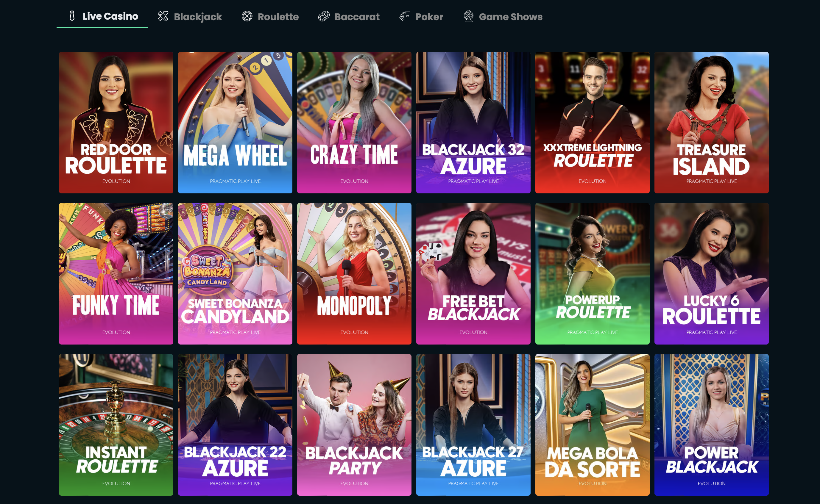This screenshot has width=820, height=504.
Task: Click the Game Shows wheel icon
Action: 468,16
